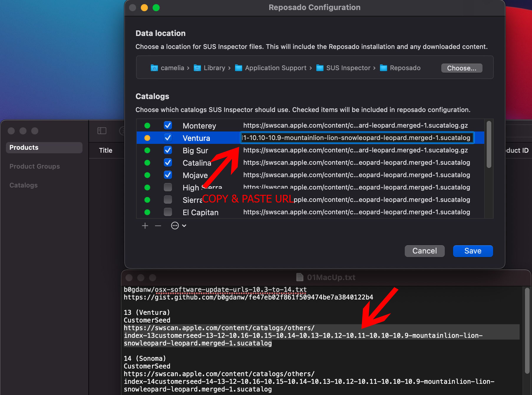
Task: Click the Monterey catalog URL
Action: click(x=356, y=126)
